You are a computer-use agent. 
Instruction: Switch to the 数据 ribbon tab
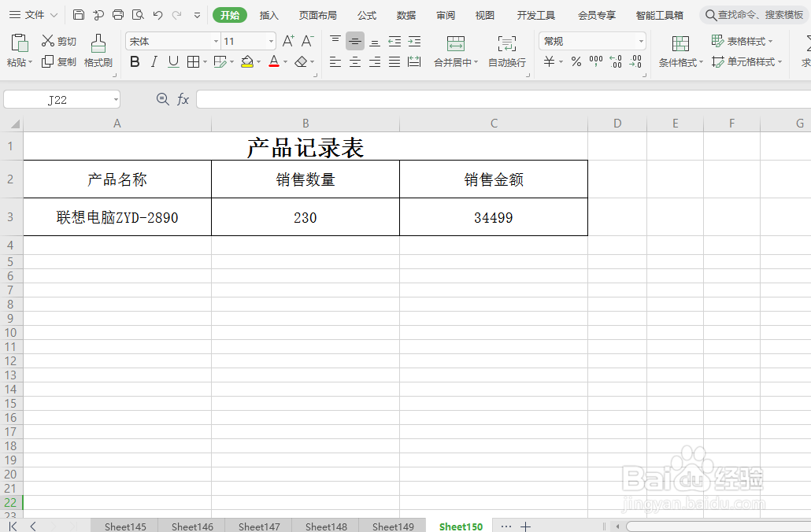pyautogui.click(x=406, y=15)
